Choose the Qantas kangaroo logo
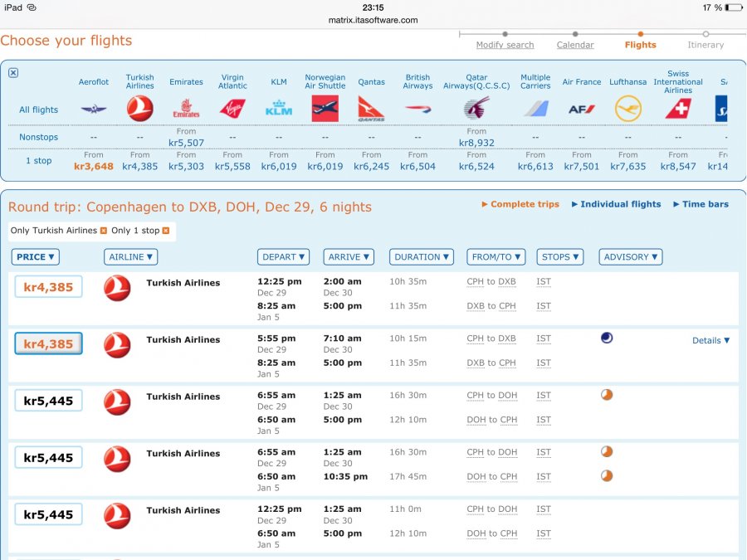747x560 pixels. (x=372, y=109)
